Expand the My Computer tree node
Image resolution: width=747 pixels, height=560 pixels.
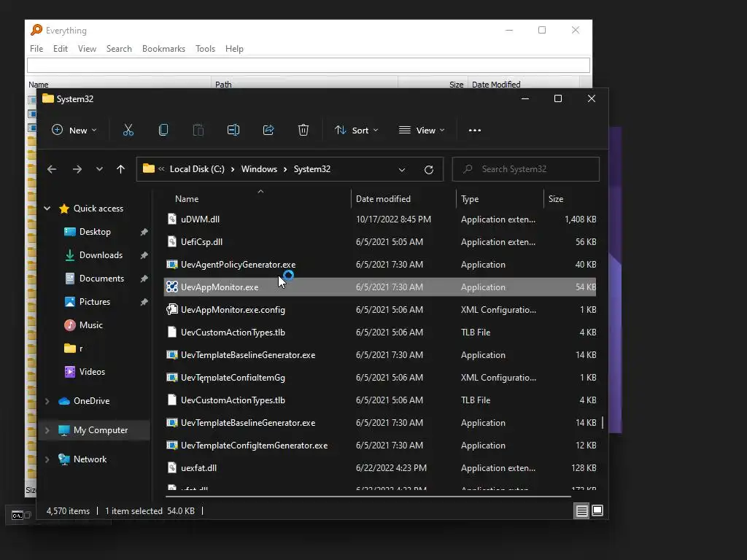tap(47, 430)
